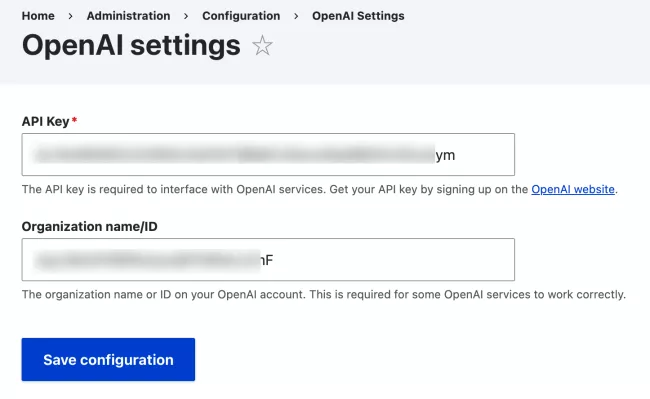Click the Organization name/ID label
The height and width of the screenshot is (399, 650).
click(90, 227)
